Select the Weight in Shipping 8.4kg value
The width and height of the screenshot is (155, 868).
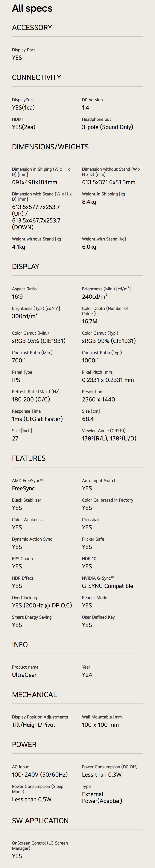[89, 202]
